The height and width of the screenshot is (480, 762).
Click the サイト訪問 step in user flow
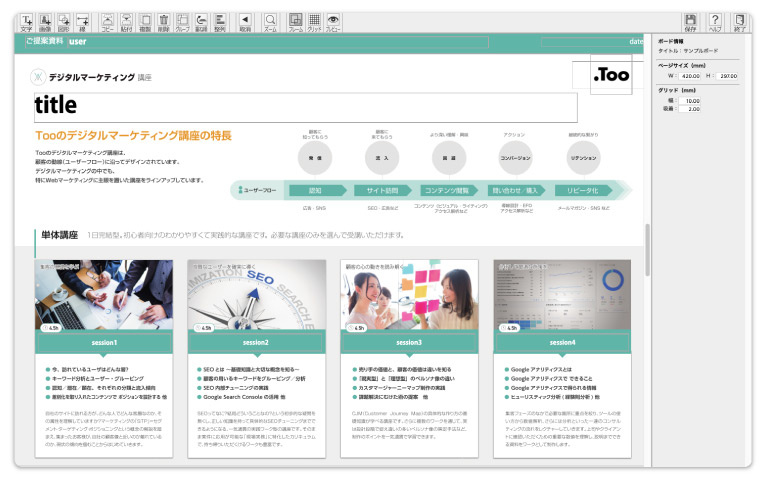(382, 190)
